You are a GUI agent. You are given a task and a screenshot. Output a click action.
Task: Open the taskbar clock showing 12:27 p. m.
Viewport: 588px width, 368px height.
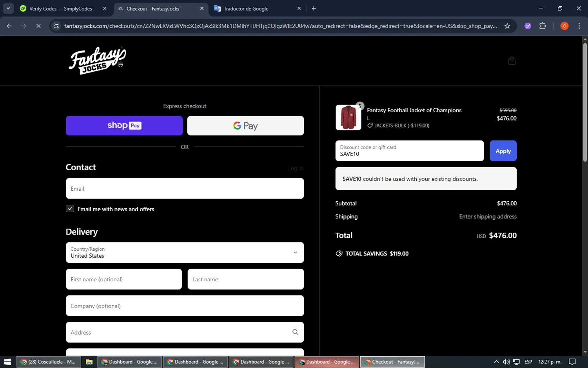point(550,362)
